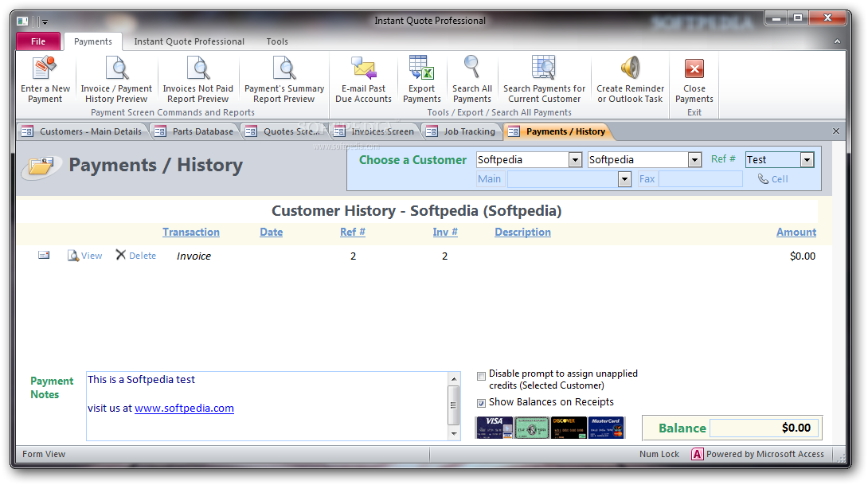The height and width of the screenshot is (485, 868).
Task: Switch to Instant Quote Professional ribbon tab
Action: tap(189, 41)
